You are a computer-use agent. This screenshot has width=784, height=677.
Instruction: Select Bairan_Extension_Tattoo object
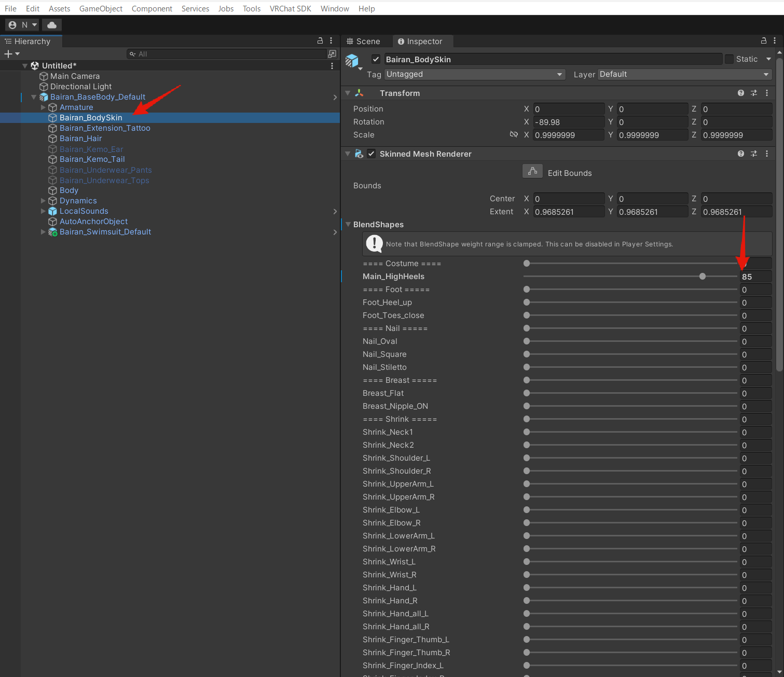pyautogui.click(x=105, y=128)
